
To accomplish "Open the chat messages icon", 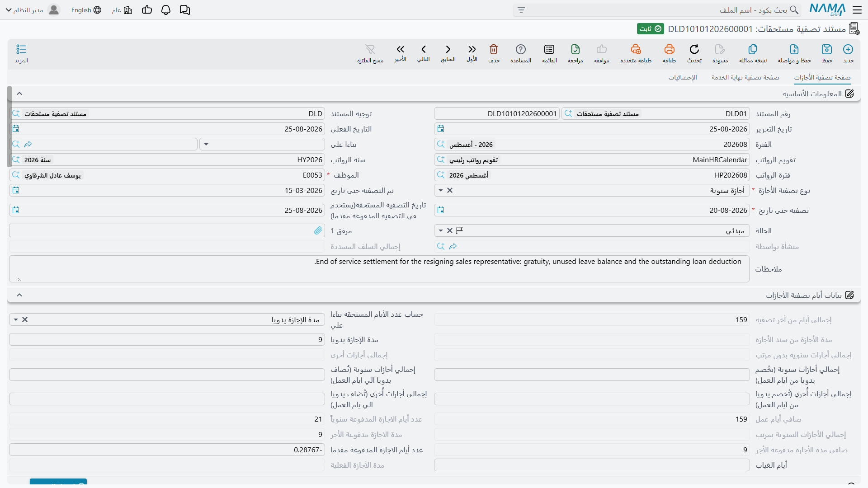I will (184, 10).
